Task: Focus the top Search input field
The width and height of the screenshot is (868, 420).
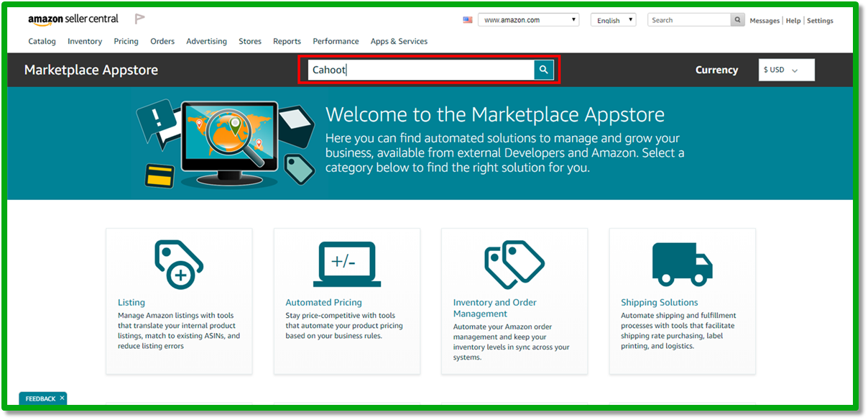Action: click(x=690, y=20)
